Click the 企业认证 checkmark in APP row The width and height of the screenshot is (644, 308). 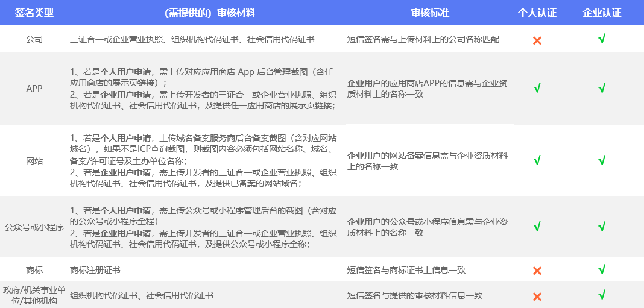601,89
